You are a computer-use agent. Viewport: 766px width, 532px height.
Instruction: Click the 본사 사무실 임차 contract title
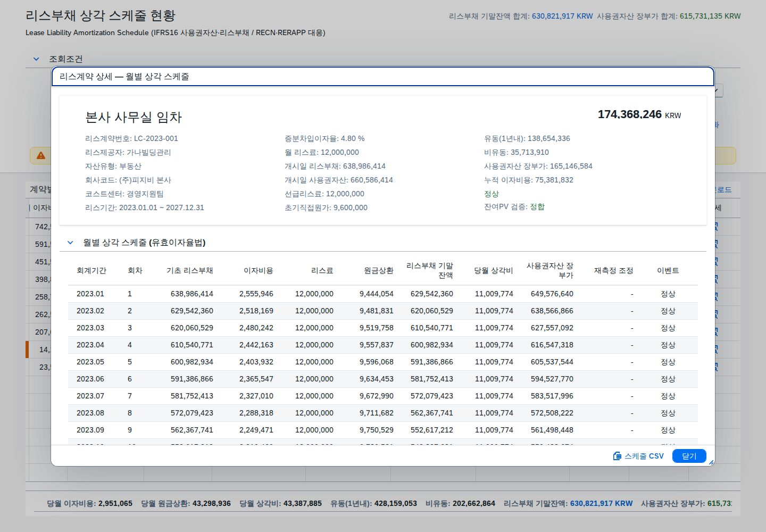click(x=134, y=117)
